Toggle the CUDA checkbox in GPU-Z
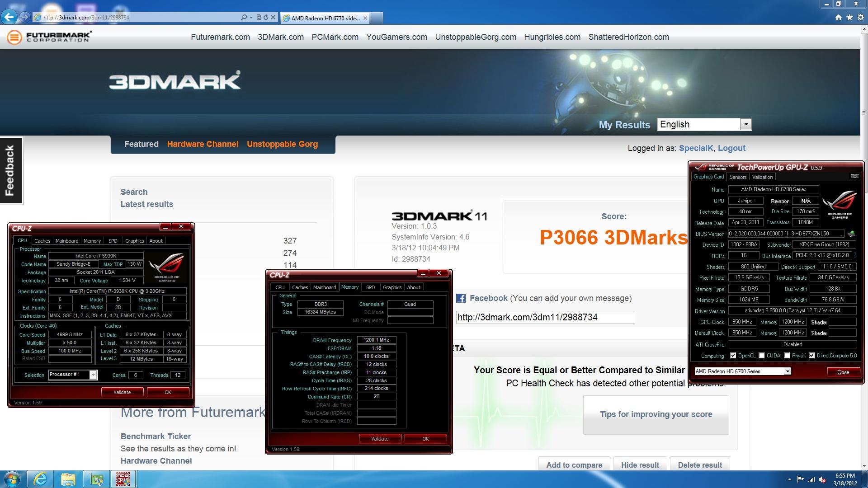The height and width of the screenshot is (488, 868). [762, 356]
